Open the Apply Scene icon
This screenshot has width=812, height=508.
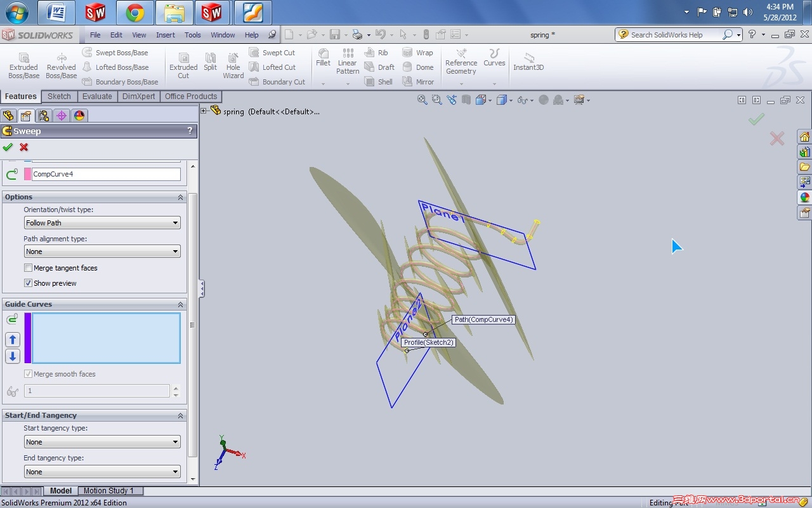point(558,100)
